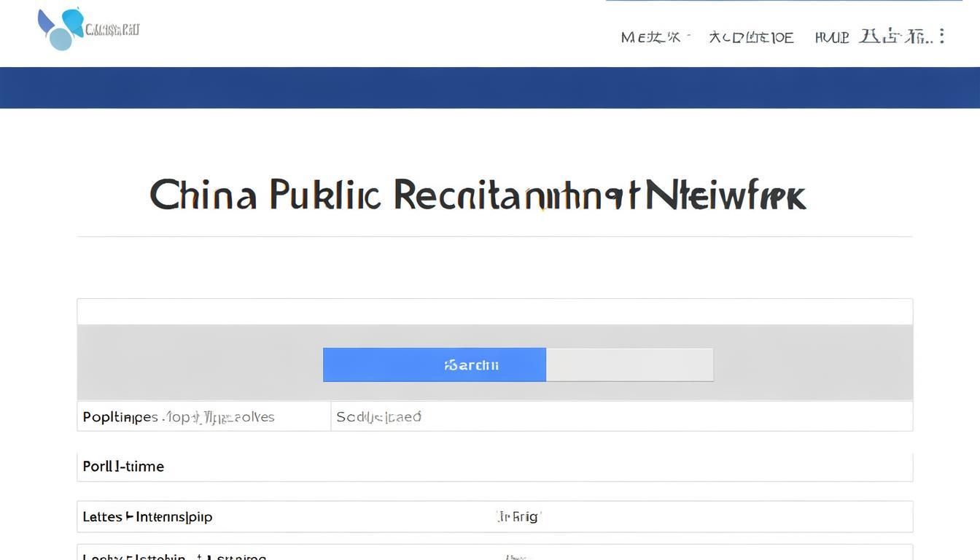This screenshot has height=560, width=980.
Task: Open the first header nav item starting with ME
Action: [x=654, y=36]
